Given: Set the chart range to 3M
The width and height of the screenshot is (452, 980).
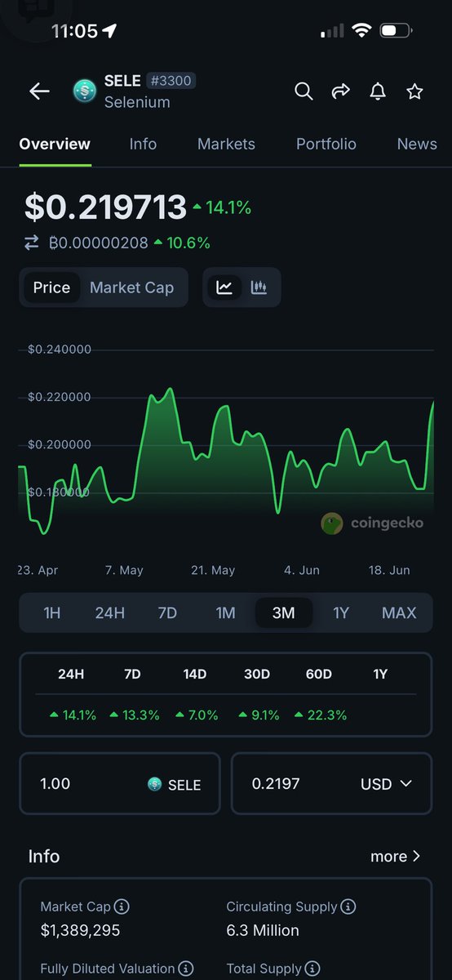Looking at the screenshot, I should 283,612.
